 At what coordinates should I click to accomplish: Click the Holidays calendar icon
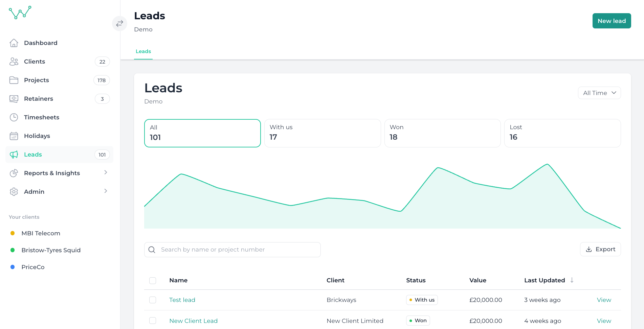pyautogui.click(x=14, y=136)
